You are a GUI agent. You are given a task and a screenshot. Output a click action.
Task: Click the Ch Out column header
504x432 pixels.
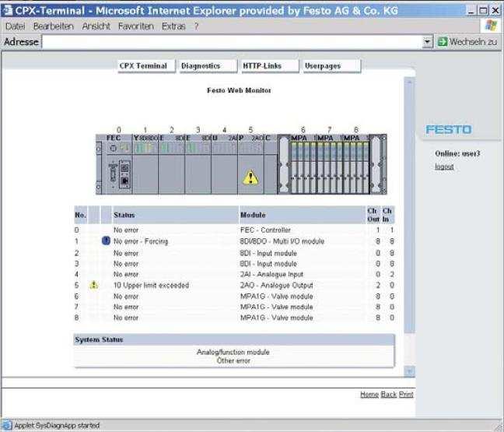[373, 215]
